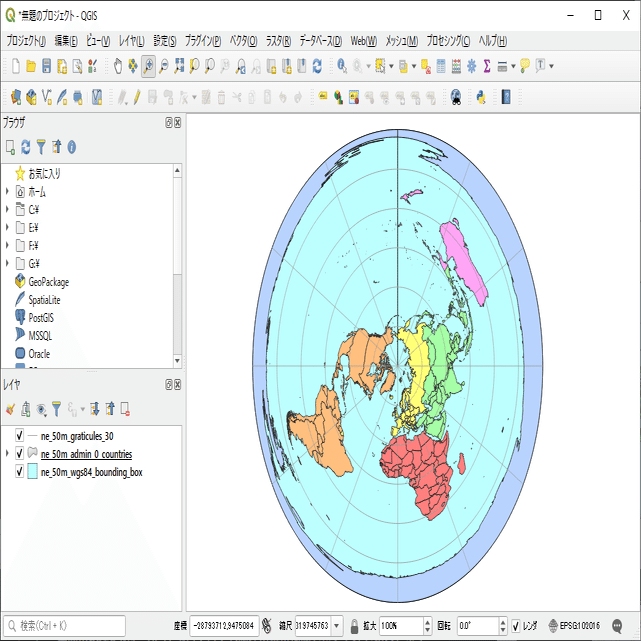Open messages log speech bubble icon
Image resolution: width=641 pixels, height=641 pixels.
[617, 625]
